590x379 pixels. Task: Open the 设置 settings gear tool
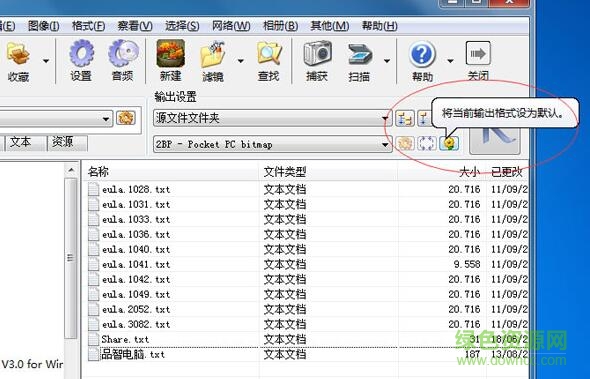point(81,61)
